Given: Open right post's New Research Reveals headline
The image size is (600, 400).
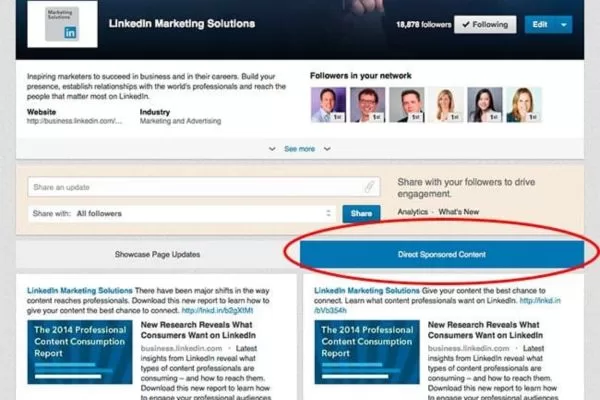Looking at the screenshot, I should 485,330.
